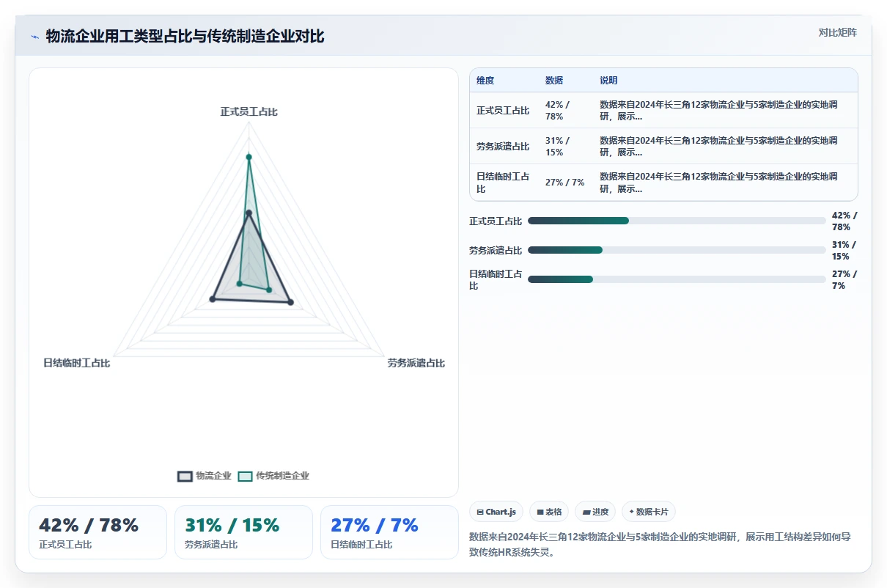Click the page title 物流企业用工类型占比与传统制造企业对比
887x588 pixels.
[185, 37]
